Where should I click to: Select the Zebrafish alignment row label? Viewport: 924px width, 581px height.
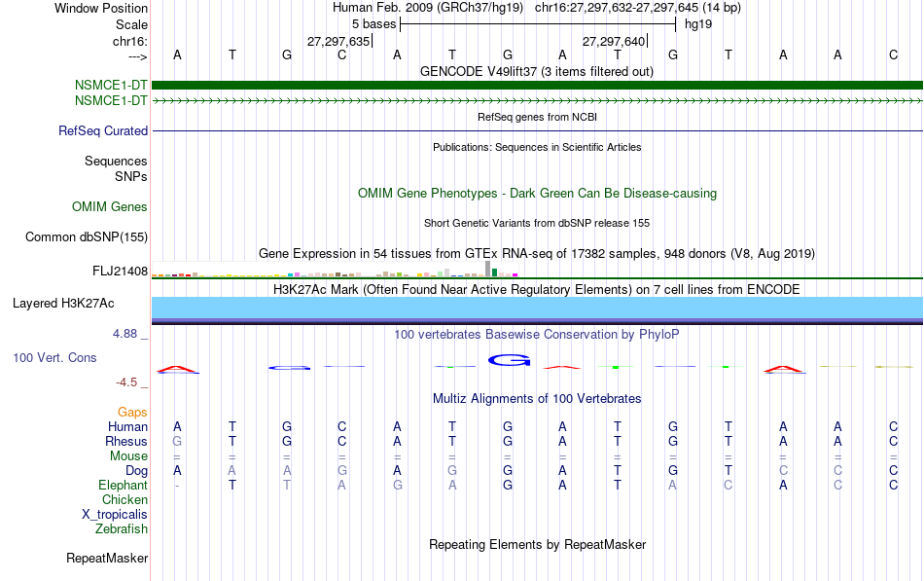tap(122, 529)
